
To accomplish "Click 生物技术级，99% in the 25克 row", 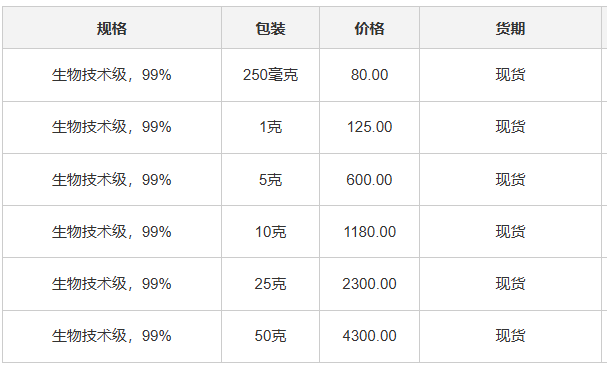I will pos(111,284).
